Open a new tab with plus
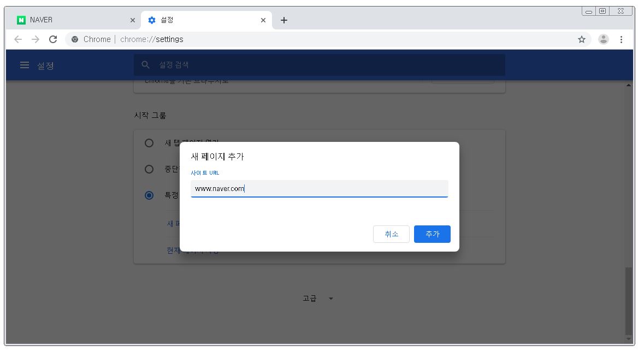 [x=284, y=20]
